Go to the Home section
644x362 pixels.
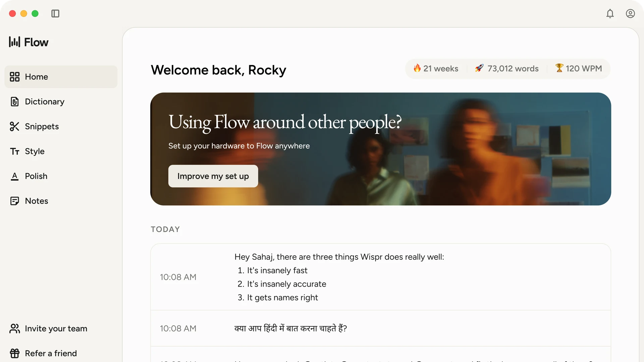coord(61,77)
